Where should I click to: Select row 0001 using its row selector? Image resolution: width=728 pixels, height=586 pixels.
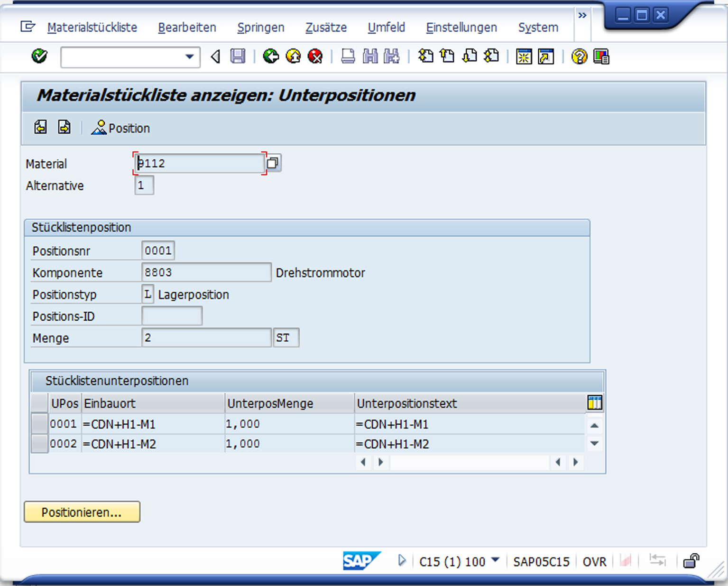point(39,424)
